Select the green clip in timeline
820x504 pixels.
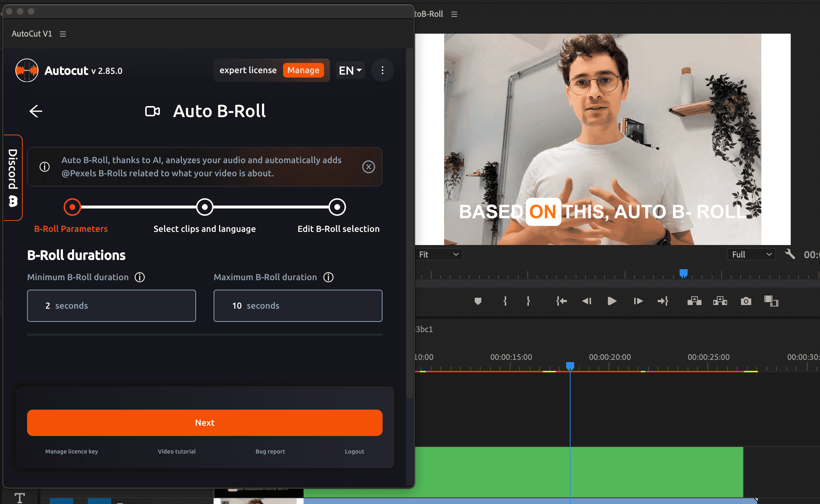pos(579,472)
